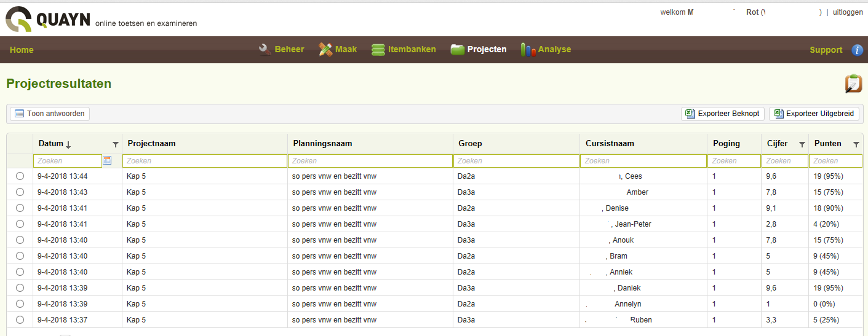Click the Planningsnaam column header

(322, 144)
